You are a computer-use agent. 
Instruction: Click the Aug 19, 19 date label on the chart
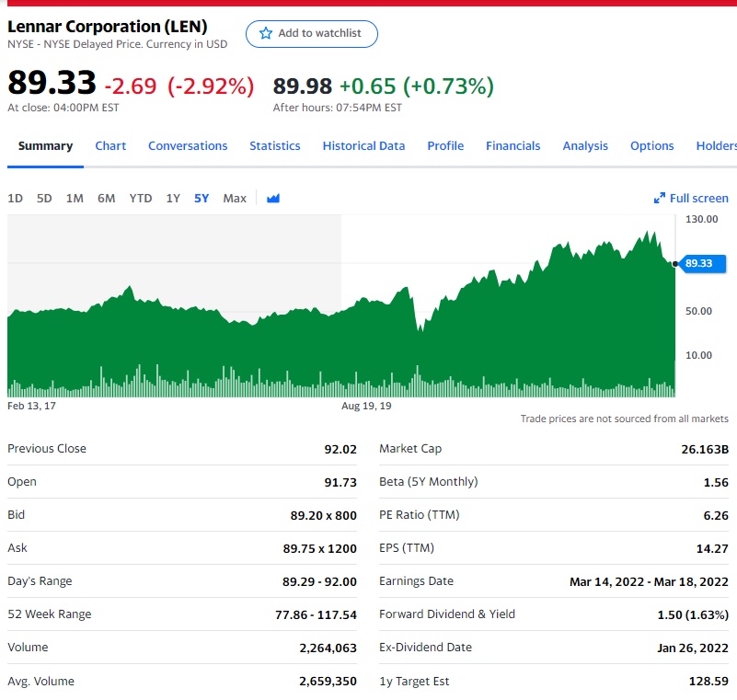coord(366,406)
